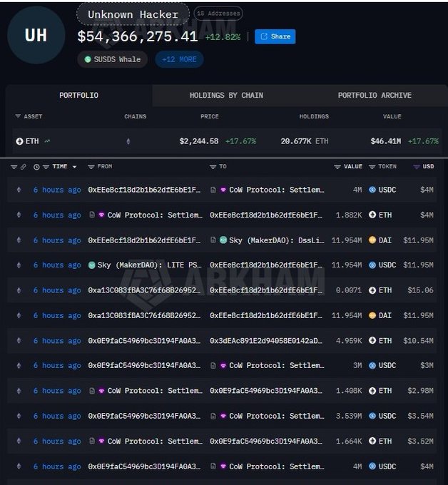Switch to the PORTFOLIO tab
The height and width of the screenshot is (485, 448).
pos(78,96)
